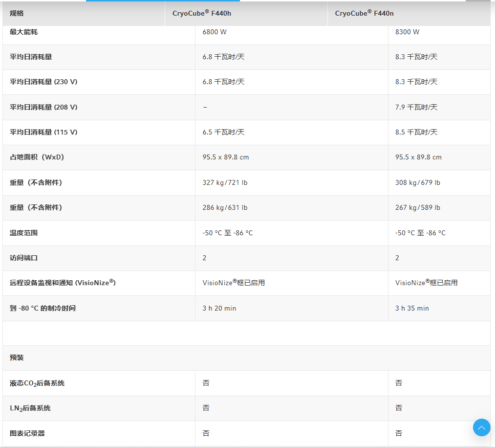495x448 pixels.
Task: Select the 6.5 千瓦时/天 value
Action: (x=223, y=132)
